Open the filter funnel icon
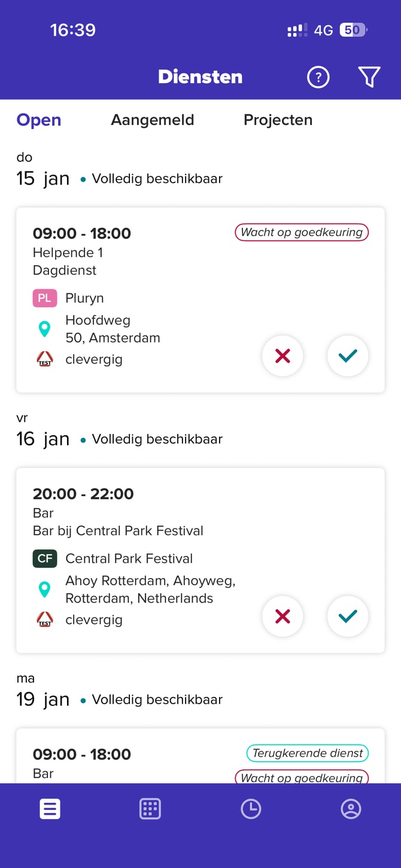401x868 pixels. point(369,77)
